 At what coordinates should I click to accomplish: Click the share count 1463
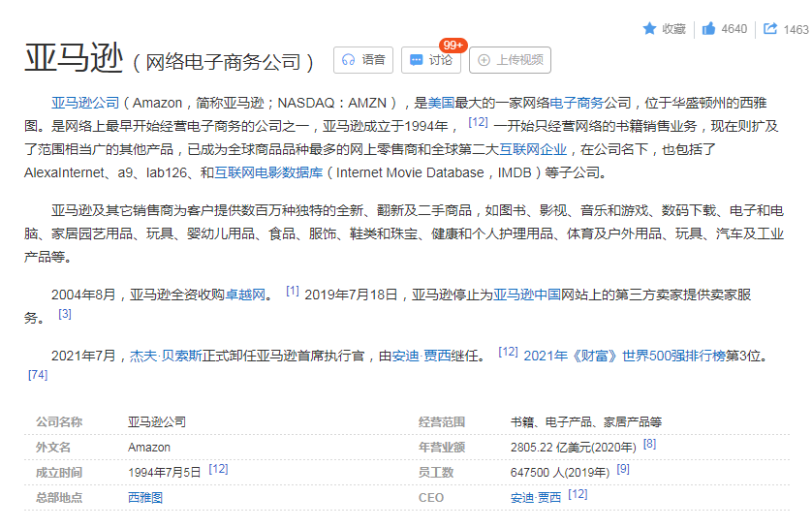click(x=796, y=29)
